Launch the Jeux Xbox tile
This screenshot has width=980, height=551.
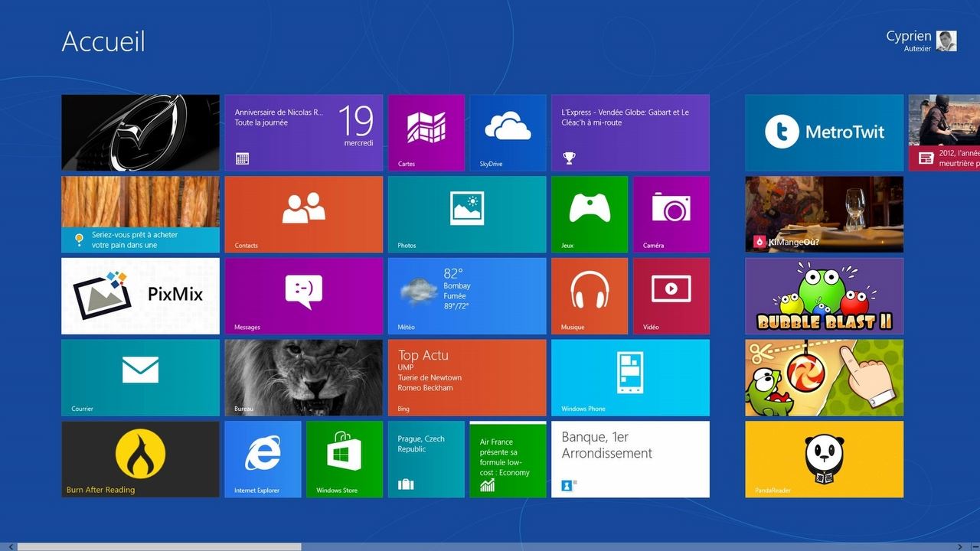(590, 214)
